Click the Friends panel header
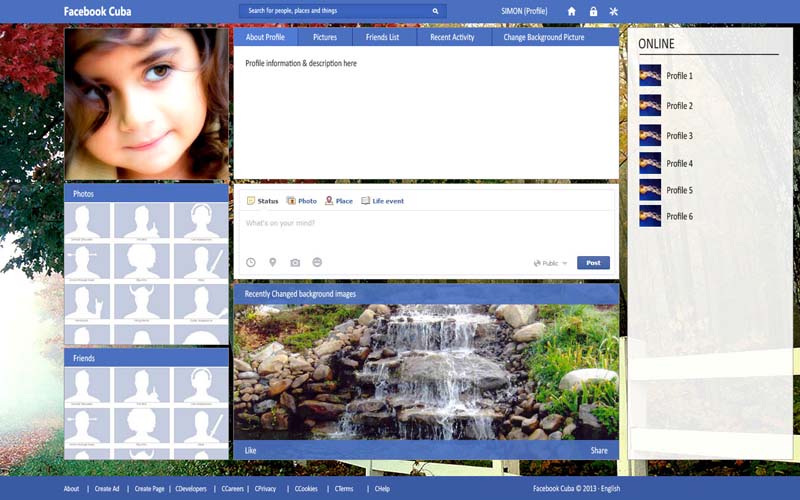This screenshot has height=500, width=800. [146, 358]
